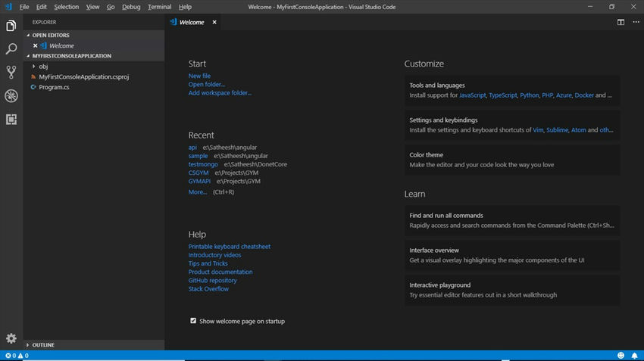Open notifications bell in status bar

633,355
